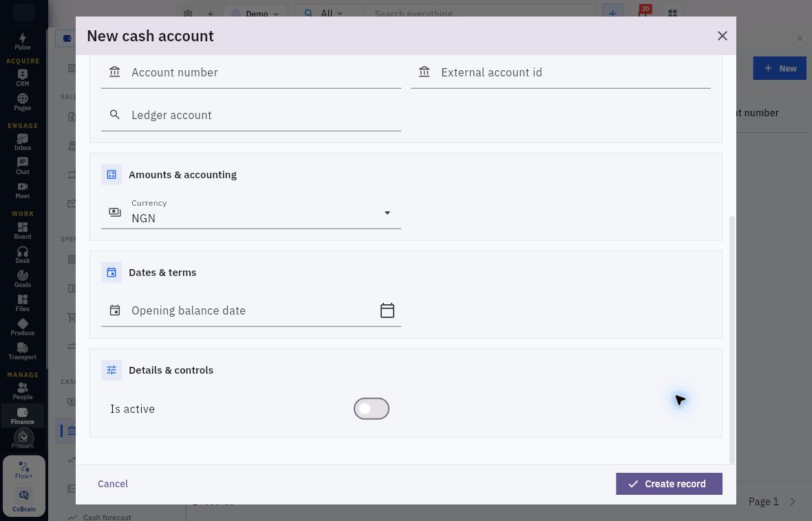Click the Opening balance date field
The width and height of the screenshot is (812, 521).
click(x=250, y=310)
